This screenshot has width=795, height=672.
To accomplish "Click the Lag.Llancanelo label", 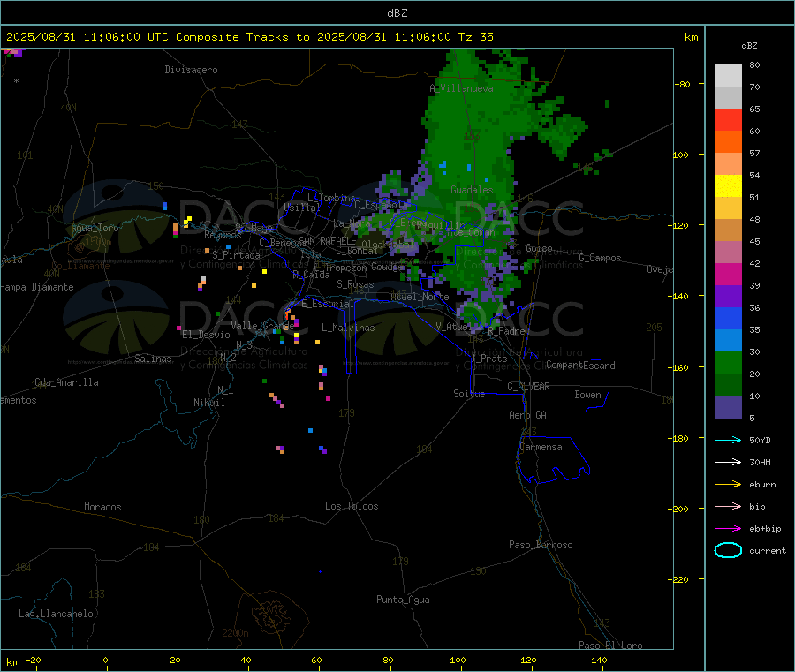I will (57, 615).
